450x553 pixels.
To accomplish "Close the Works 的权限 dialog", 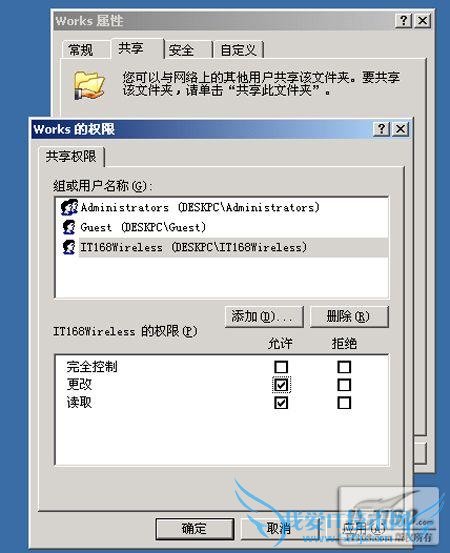I will coord(401,129).
